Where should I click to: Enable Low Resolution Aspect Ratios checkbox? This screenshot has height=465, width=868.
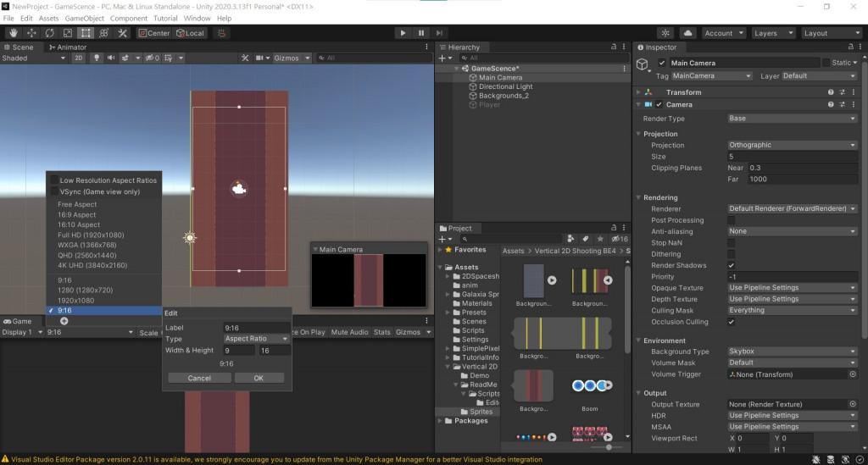coord(54,180)
